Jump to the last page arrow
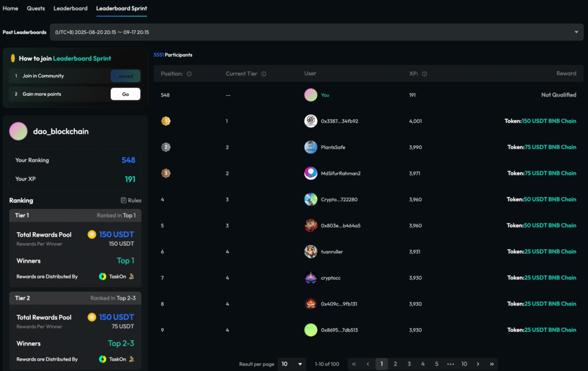 click(x=492, y=364)
